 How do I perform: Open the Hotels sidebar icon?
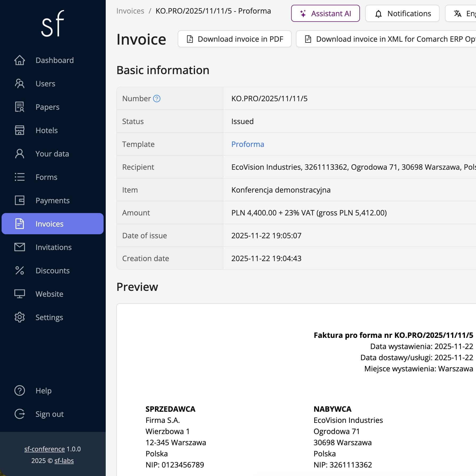(19, 130)
